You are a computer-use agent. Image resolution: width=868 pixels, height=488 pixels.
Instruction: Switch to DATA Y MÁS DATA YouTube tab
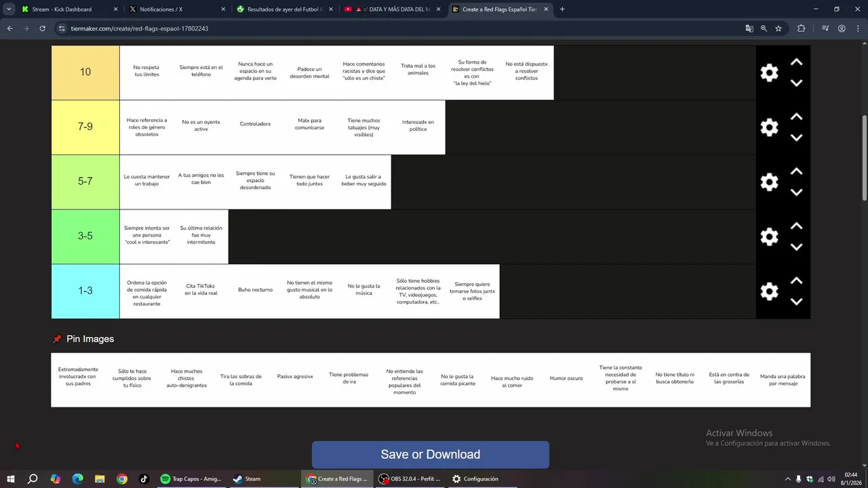coord(392,9)
